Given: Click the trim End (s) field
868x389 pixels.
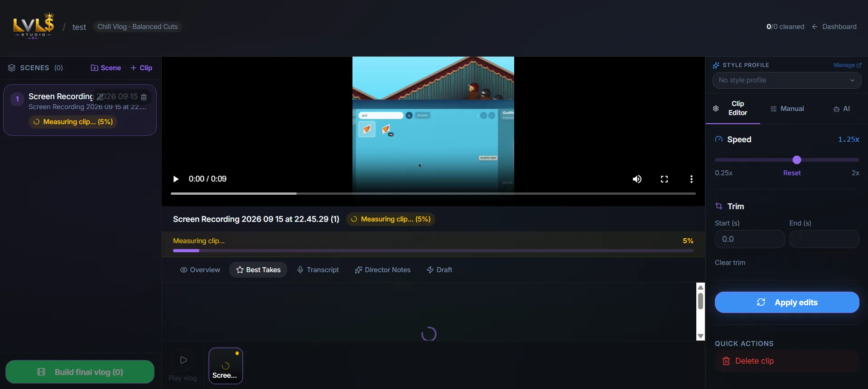Looking at the screenshot, I should click(824, 239).
